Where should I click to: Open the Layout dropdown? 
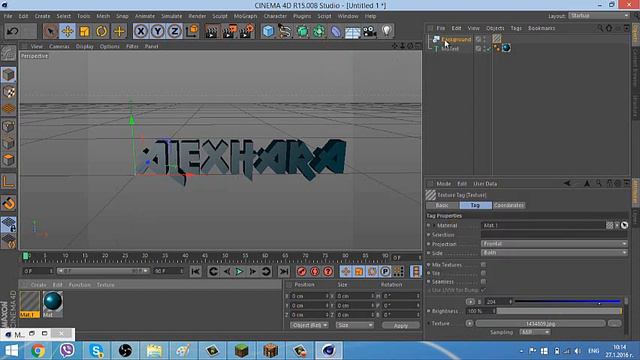599,16
